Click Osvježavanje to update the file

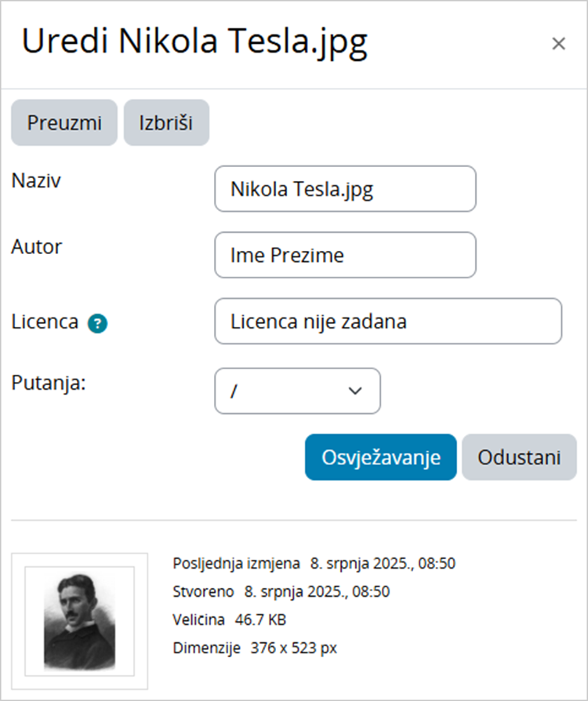(x=379, y=457)
